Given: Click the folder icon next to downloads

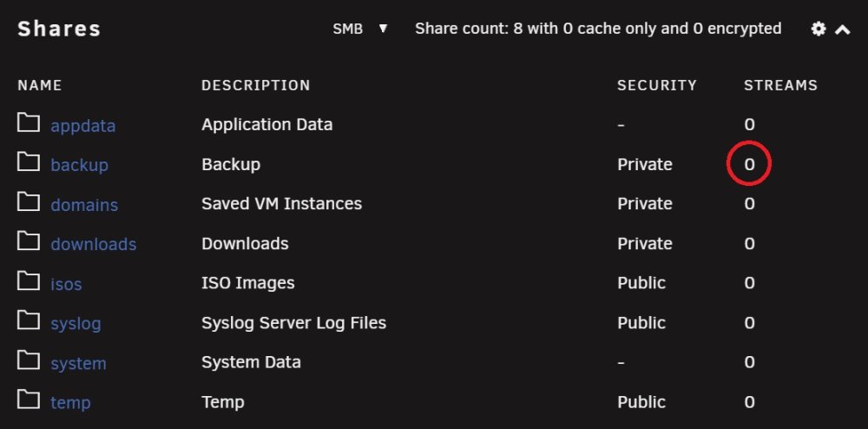Looking at the screenshot, I should 29,241.
